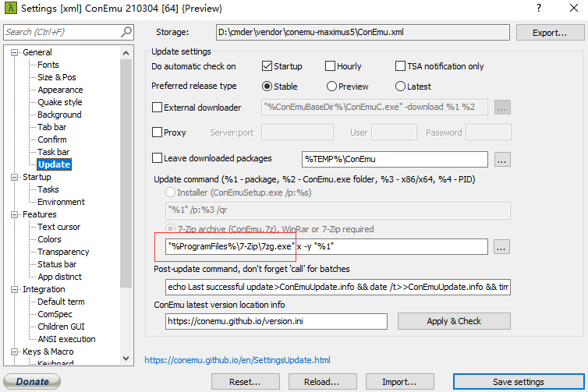Open the Background settings page

[59, 115]
